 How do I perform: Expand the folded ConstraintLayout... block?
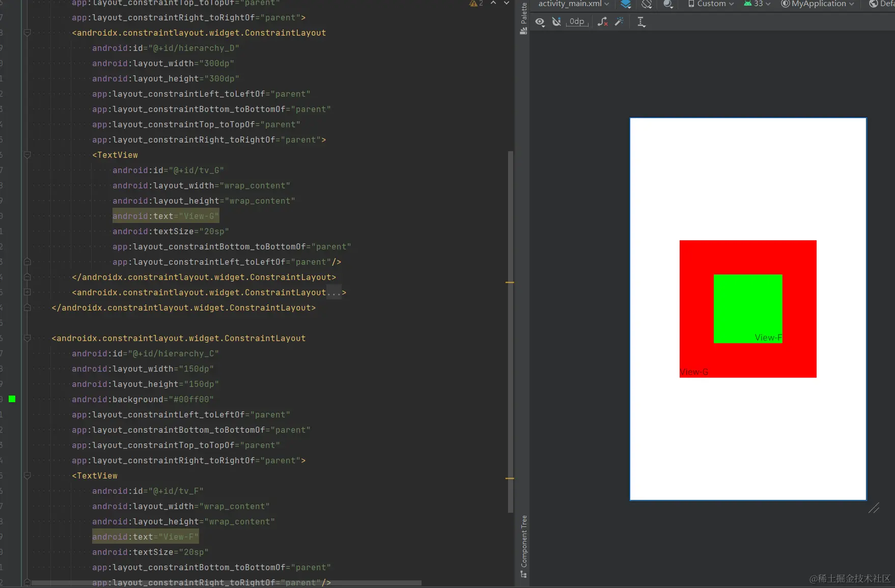click(27, 292)
